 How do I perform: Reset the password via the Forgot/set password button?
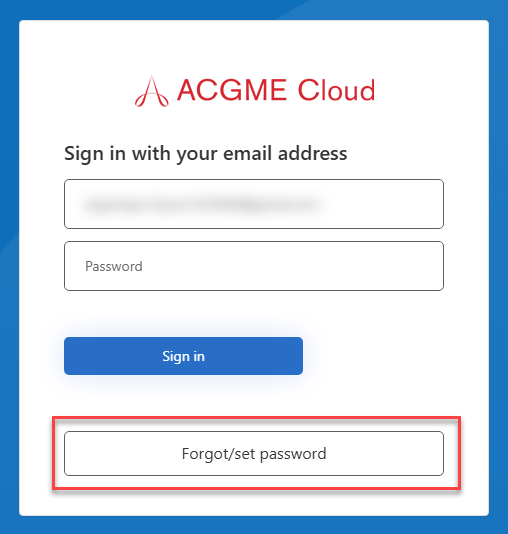point(254,453)
